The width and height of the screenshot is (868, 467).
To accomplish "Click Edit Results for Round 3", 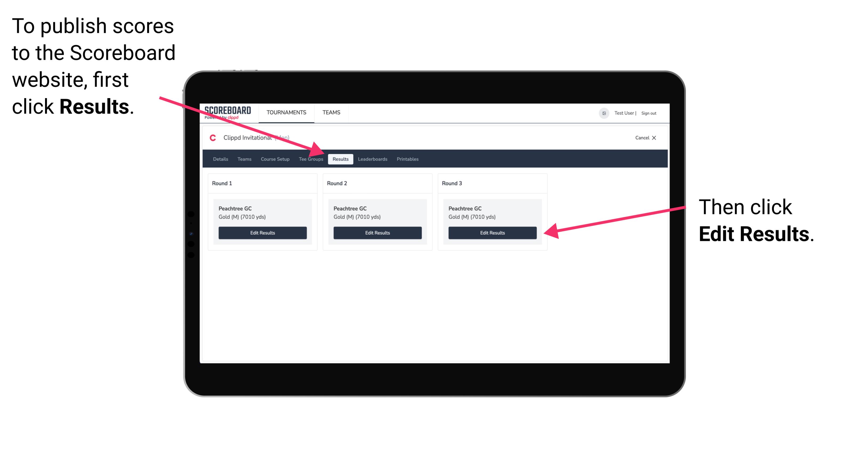I will [x=492, y=233].
